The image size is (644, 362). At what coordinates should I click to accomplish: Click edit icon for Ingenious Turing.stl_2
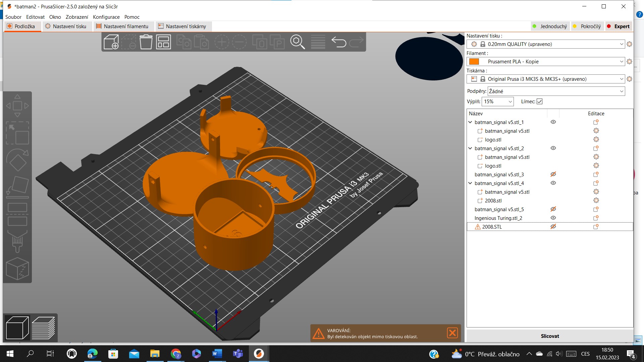[596, 218]
